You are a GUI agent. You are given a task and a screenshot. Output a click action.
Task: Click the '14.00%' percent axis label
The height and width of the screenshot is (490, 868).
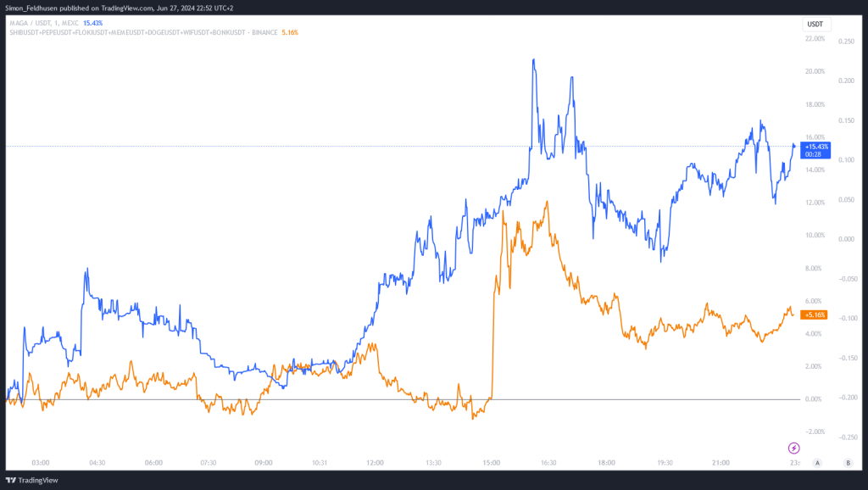(x=815, y=170)
